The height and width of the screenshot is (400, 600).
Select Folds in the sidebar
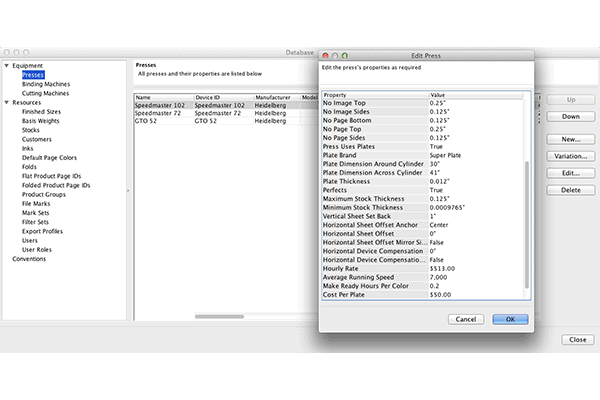coord(29,167)
